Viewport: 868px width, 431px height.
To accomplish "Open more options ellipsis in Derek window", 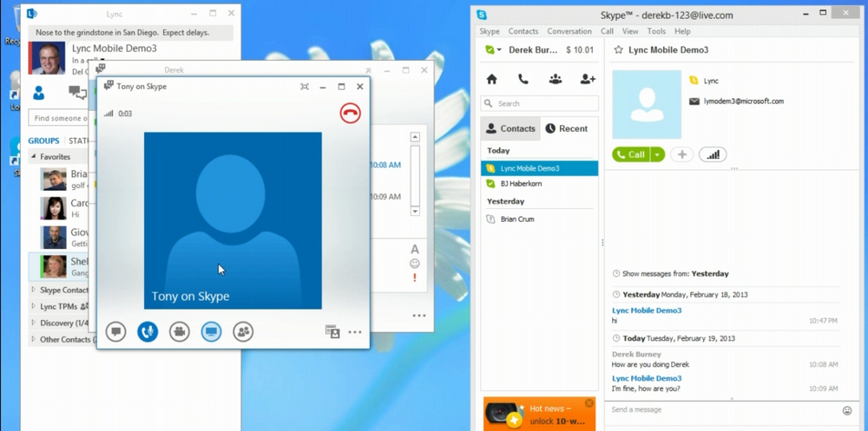I will (419, 316).
